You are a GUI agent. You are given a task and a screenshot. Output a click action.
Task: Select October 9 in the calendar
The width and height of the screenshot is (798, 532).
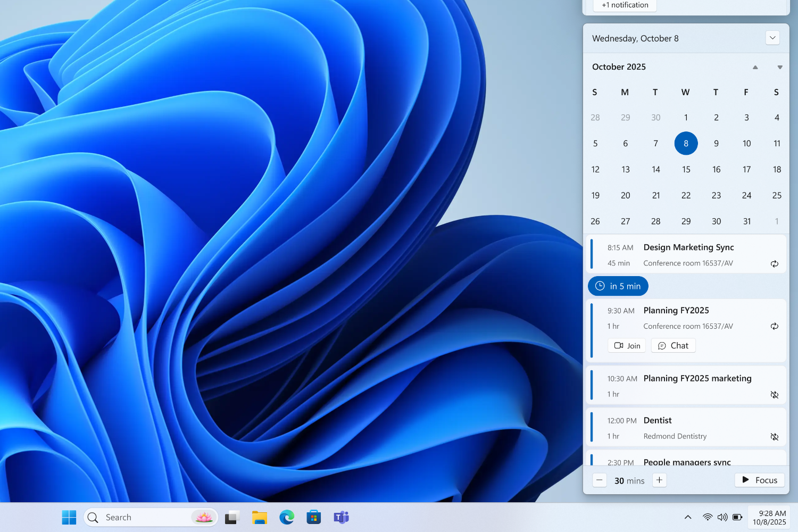(x=717, y=144)
